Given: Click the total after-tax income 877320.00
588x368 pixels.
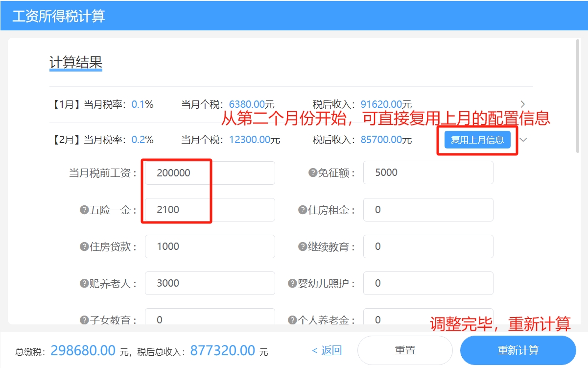Looking at the screenshot, I should tap(223, 350).
